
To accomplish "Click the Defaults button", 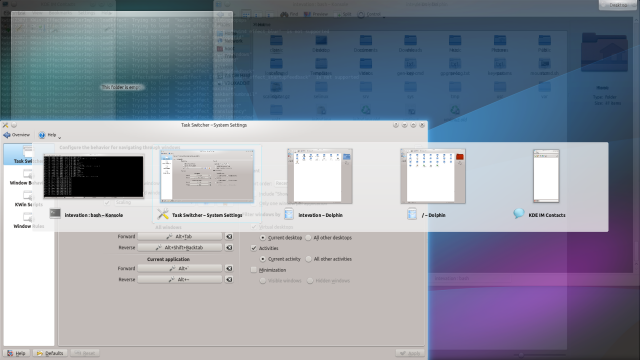I will pos(50,353).
